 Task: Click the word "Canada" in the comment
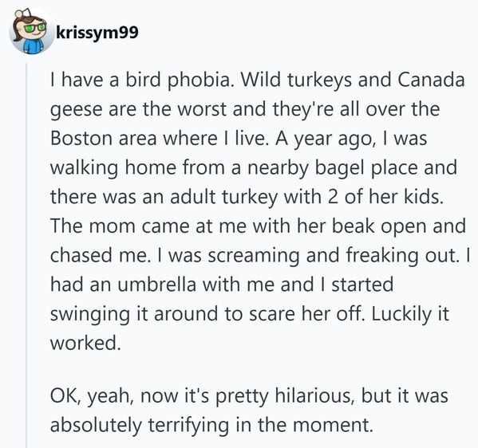tap(431, 80)
